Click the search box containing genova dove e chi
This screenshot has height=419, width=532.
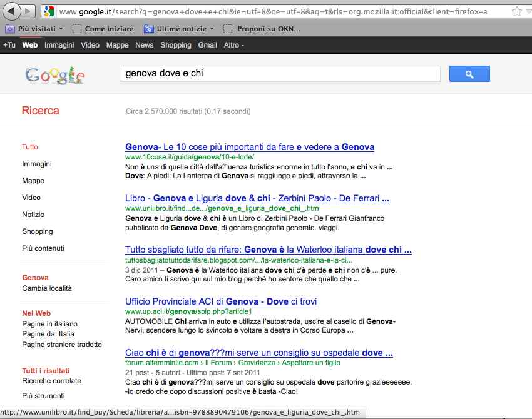coord(280,74)
